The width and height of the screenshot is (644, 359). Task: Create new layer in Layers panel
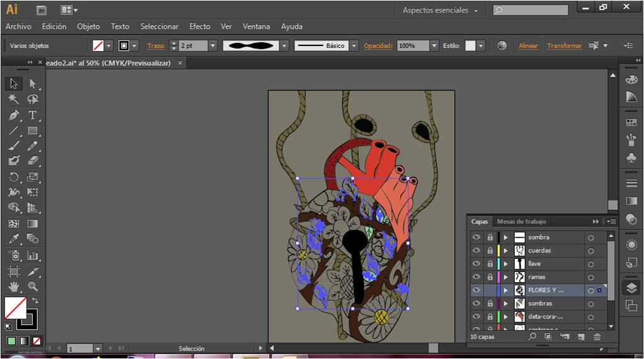click(x=581, y=337)
